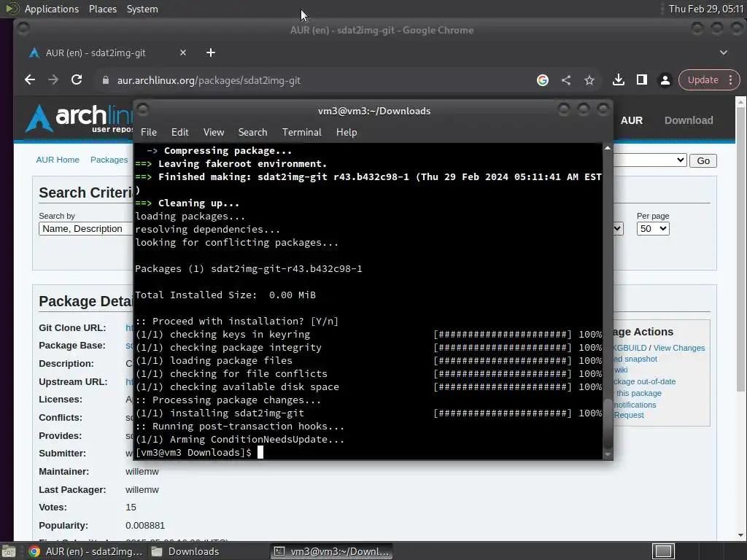Viewport: 747px width, 560px height.
Task: Bookmark this tab with star icon
Action: (x=589, y=80)
